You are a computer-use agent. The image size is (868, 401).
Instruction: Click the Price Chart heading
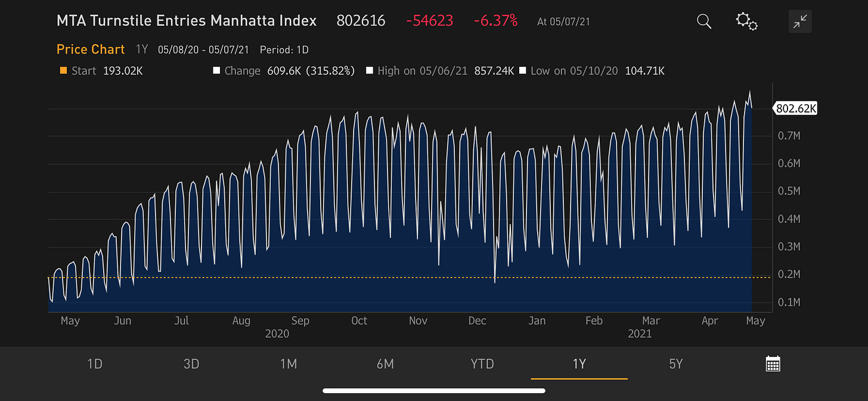[91, 49]
